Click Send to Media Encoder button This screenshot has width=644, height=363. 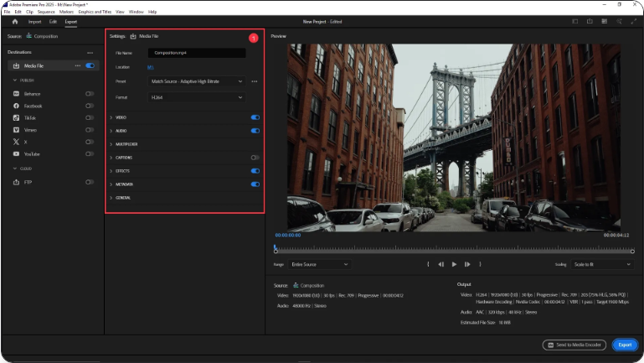574,345
